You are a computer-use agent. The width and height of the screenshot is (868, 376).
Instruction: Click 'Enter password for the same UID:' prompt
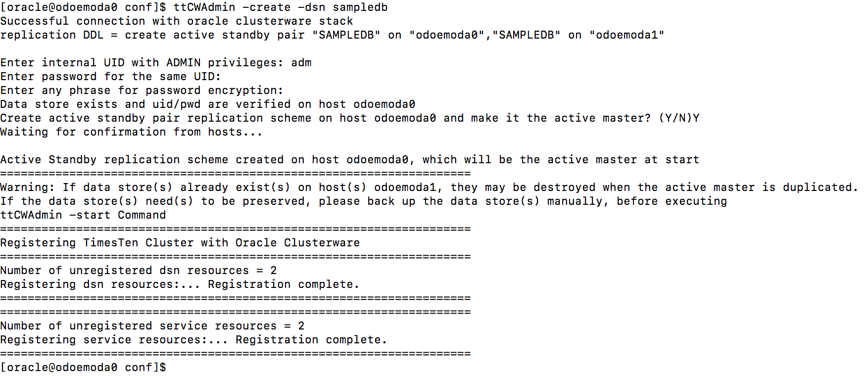[110, 77]
